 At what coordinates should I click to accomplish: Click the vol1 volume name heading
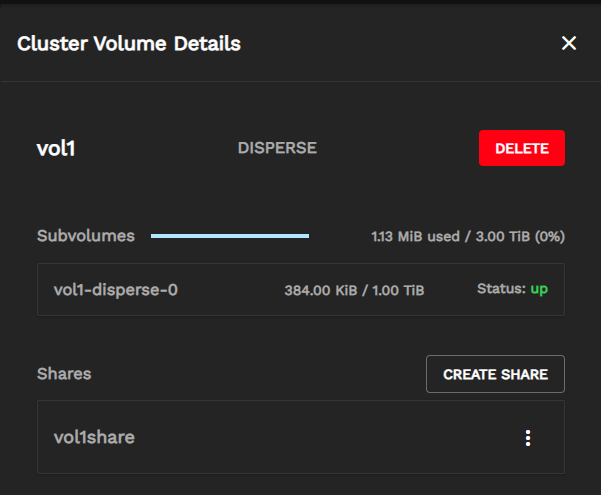pos(57,148)
